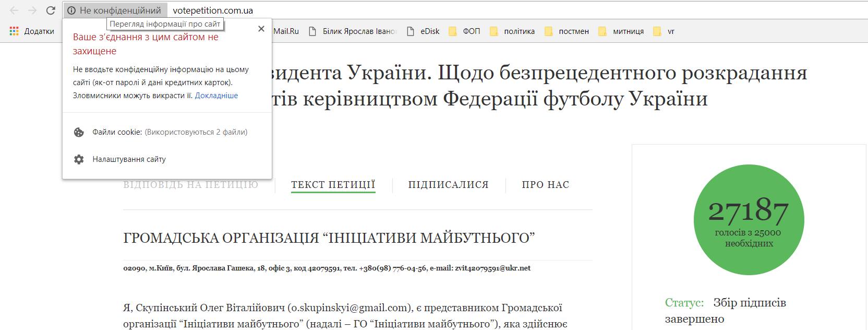This screenshot has width=868, height=330.
Task: Close the site security popup
Action: pyautogui.click(x=261, y=29)
